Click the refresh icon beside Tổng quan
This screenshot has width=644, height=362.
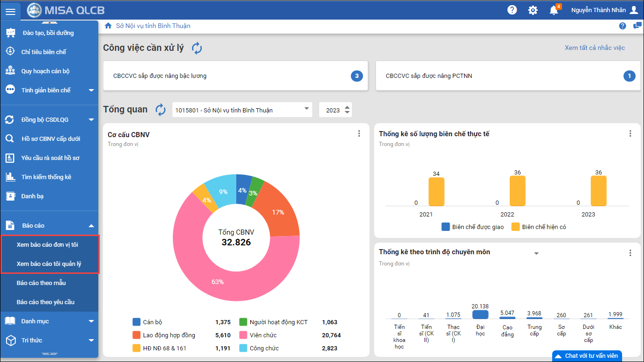[x=160, y=110]
